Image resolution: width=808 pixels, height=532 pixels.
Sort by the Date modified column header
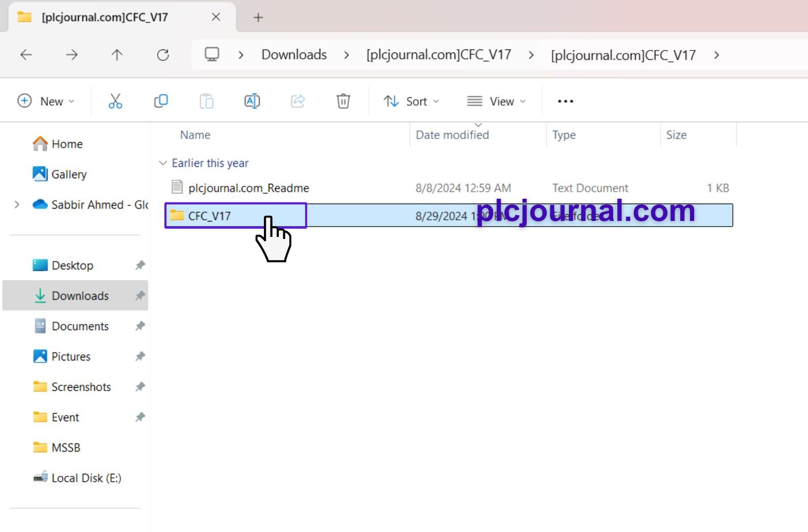452,135
